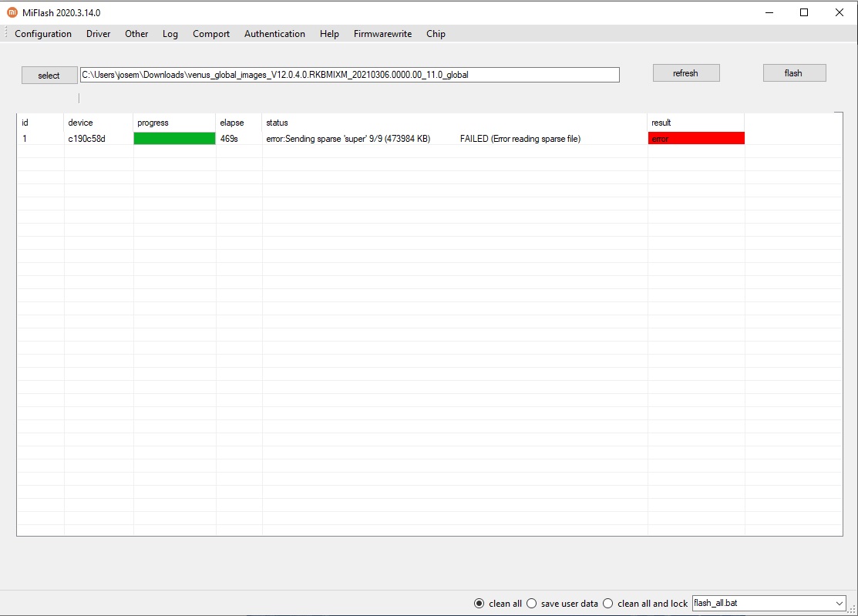
Task: Select the clean all radio button
Action: point(479,604)
